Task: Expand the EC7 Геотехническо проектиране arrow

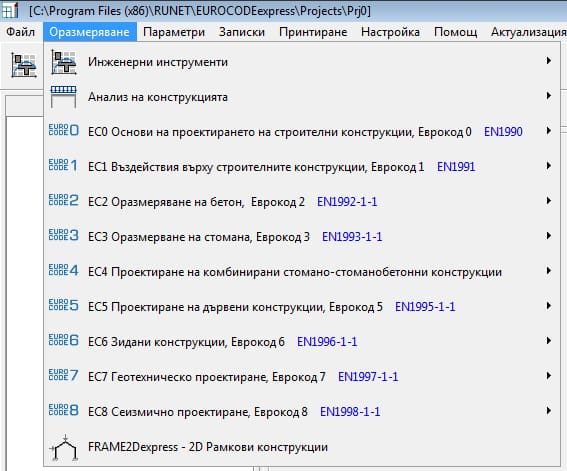Action: click(549, 376)
